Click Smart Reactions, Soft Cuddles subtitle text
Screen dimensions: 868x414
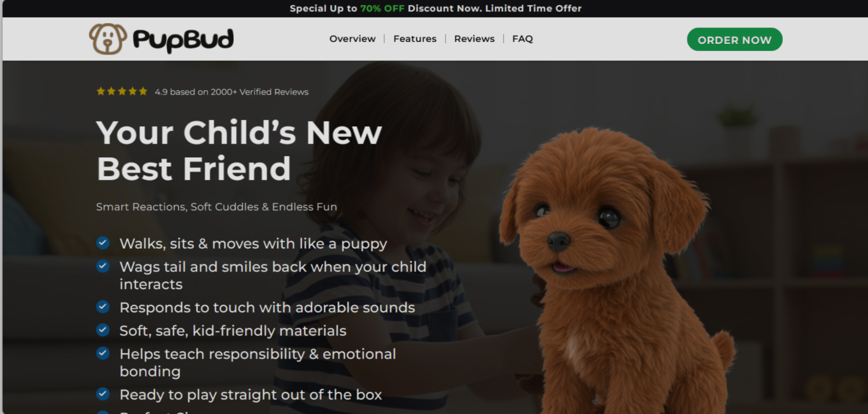216,207
